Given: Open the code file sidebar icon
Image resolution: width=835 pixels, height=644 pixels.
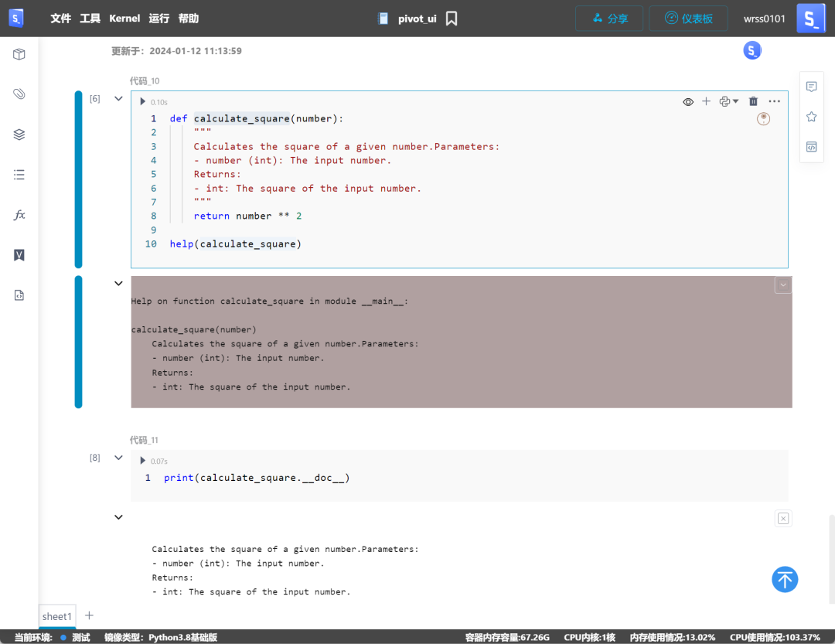Looking at the screenshot, I should click(19, 295).
